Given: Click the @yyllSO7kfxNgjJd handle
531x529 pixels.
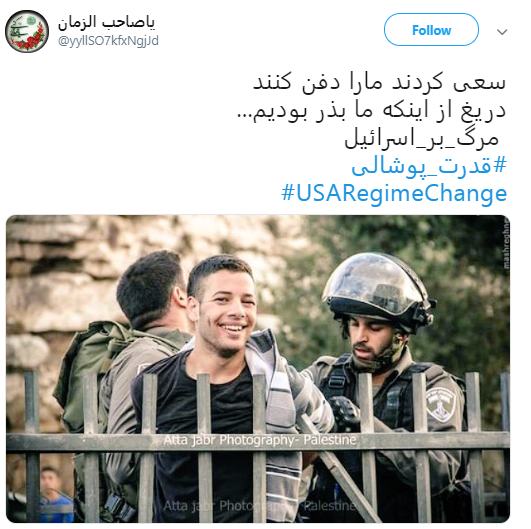Looking at the screenshot, I should point(108,41).
